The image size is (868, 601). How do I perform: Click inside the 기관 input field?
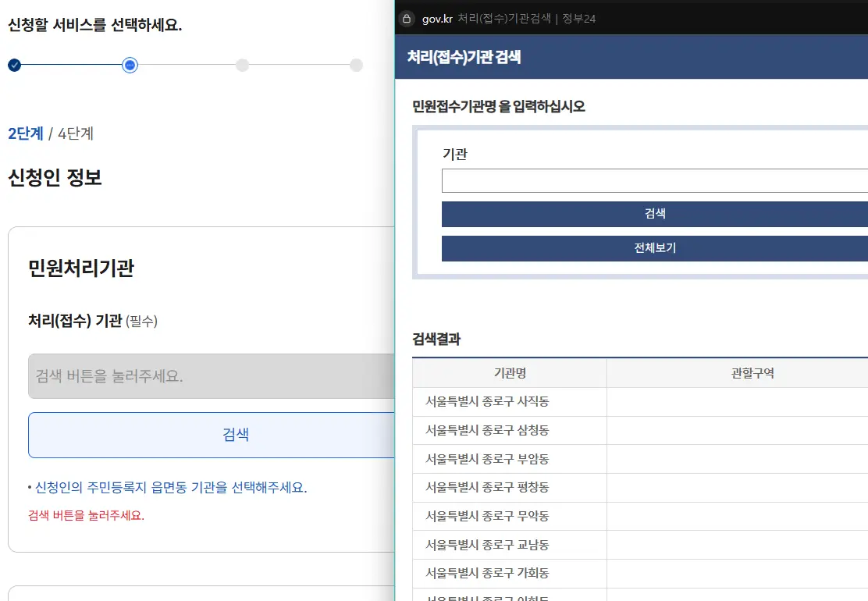(654, 180)
